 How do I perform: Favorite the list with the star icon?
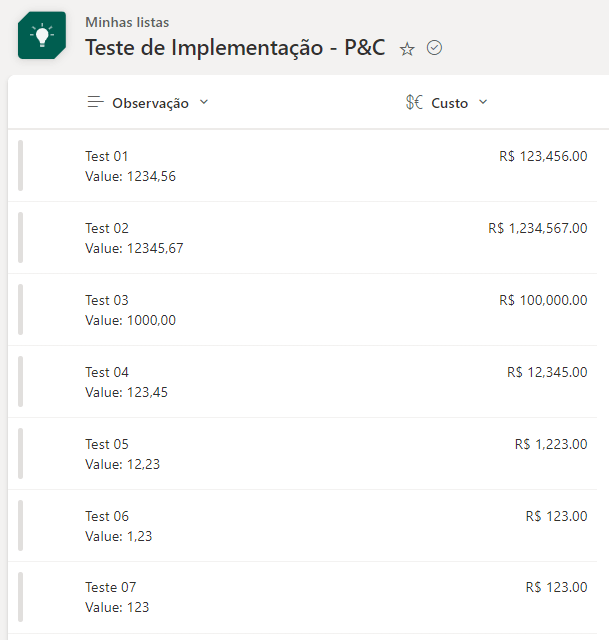pos(407,49)
